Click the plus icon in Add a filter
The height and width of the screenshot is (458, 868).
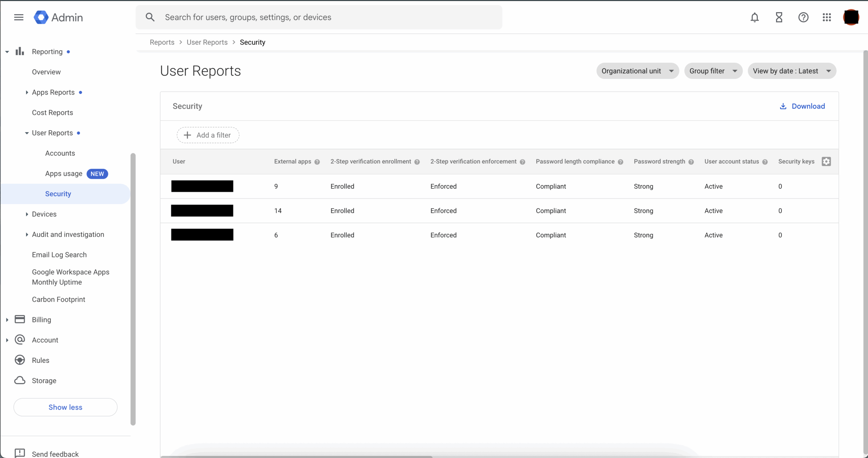click(187, 135)
